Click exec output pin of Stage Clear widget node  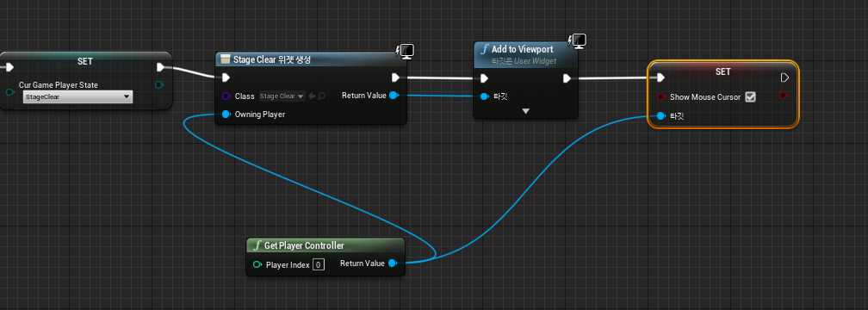pyautogui.click(x=396, y=77)
